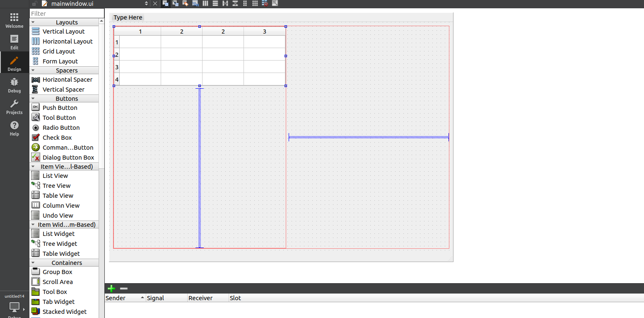This screenshot has width=644, height=318.
Task: Select the Edit Signals/Slots tool
Action: tap(175, 3)
